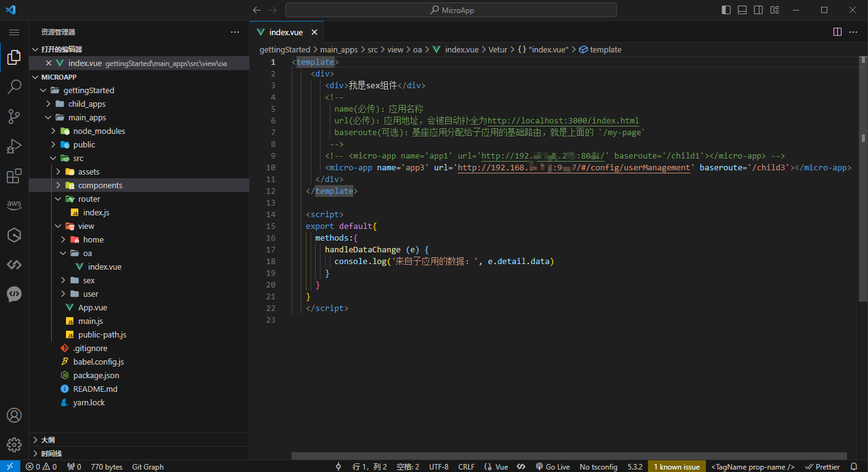Toggle the secondary side bar layout button
868x472 pixels.
(758, 10)
